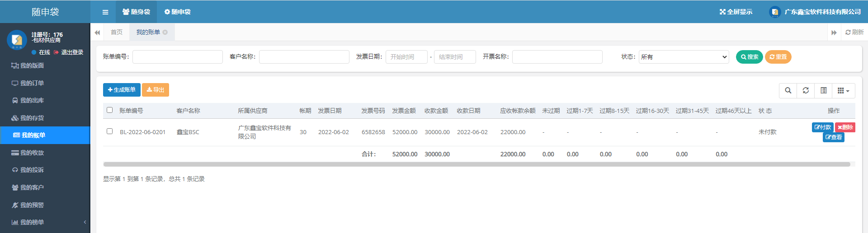Image resolution: width=868 pixels, height=233 pixels.
Task: Open the 广东鑫宝软件科技有限公司 account menu
Action: click(x=815, y=12)
